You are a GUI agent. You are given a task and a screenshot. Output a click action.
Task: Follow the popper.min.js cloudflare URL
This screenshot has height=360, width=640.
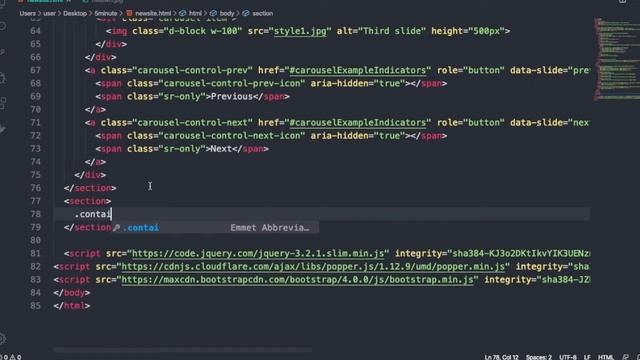click(313, 267)
